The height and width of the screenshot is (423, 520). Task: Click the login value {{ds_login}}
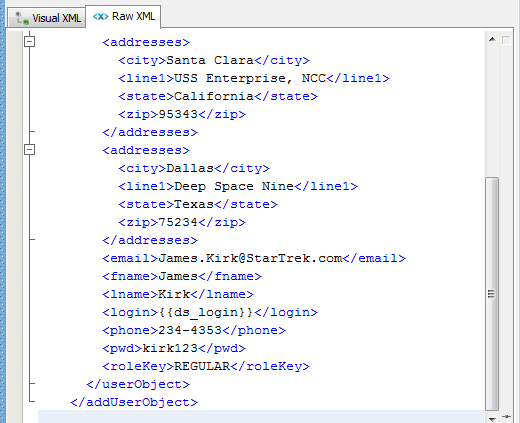[x=206, y=312]
